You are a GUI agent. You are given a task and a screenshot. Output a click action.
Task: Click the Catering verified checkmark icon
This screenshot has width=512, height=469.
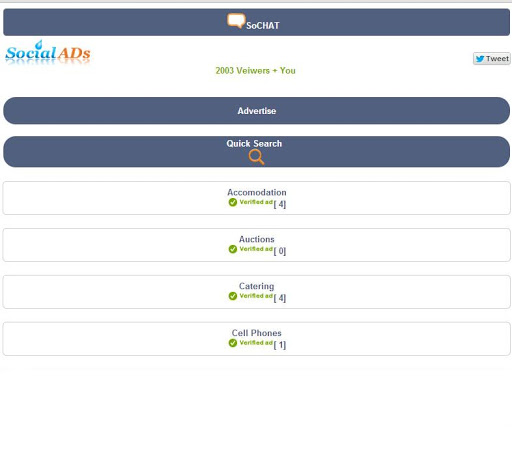tap(233, 296)
